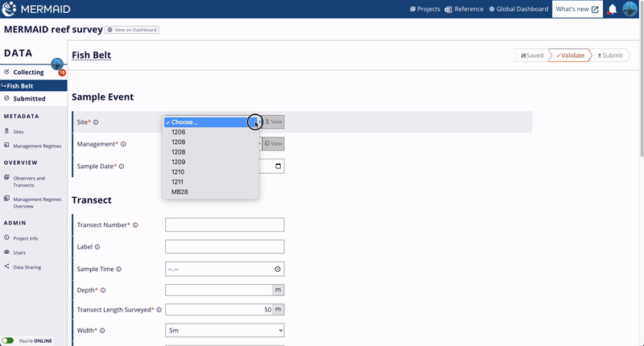Click the notifications bell icon
The width and height of the screenshot is (644, 346).
[x=613, y=10]
